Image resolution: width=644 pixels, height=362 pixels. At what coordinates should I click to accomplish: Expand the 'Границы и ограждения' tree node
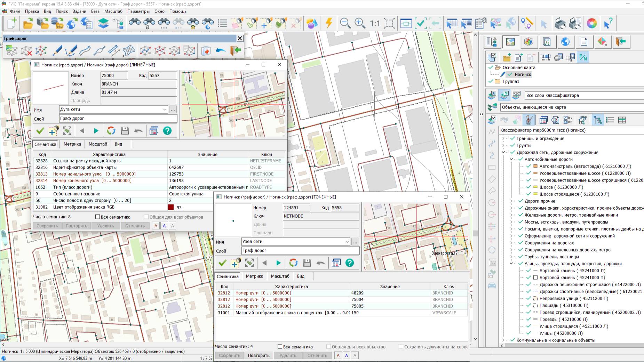[x=503, y=138]
